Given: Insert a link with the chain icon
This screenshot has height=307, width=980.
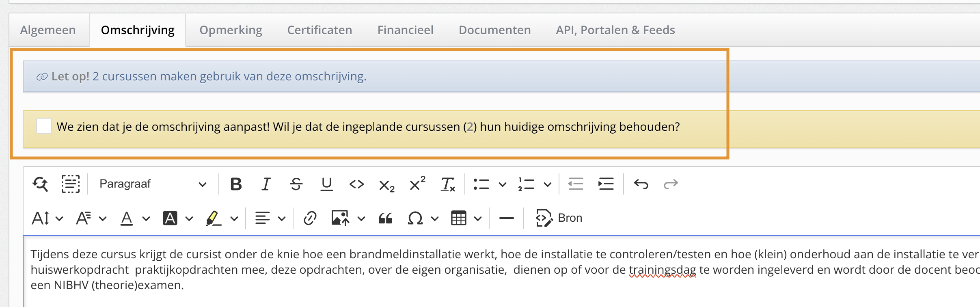Looking at the screenshot, I should pyautogui.click(x=310, y=218).
